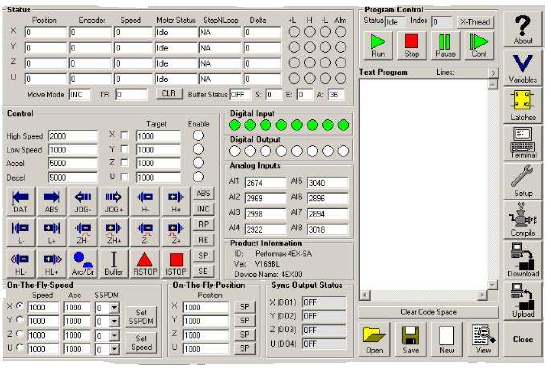This screenshot has width=551, height=371.
Task: Click the CLR button
Action: click(x=169, y=93)
